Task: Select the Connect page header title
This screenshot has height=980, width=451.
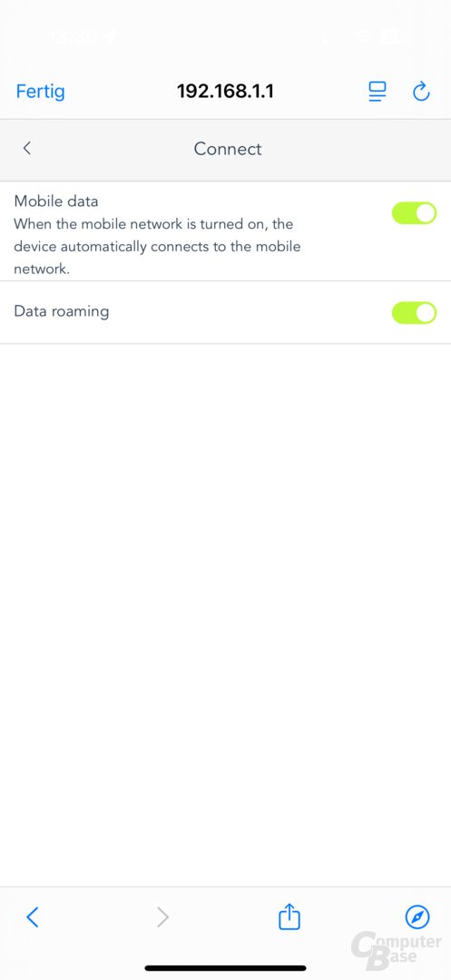Action: 228,149
